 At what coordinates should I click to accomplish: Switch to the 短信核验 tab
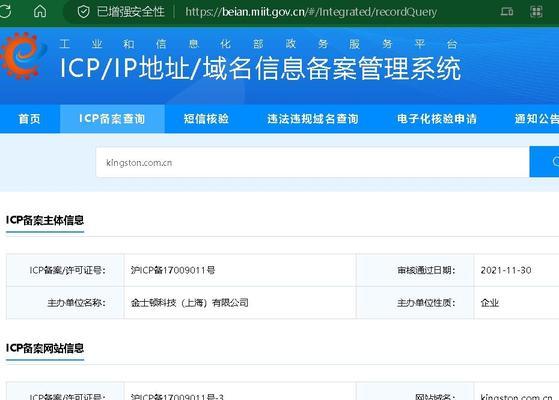[x=206, y=119]
